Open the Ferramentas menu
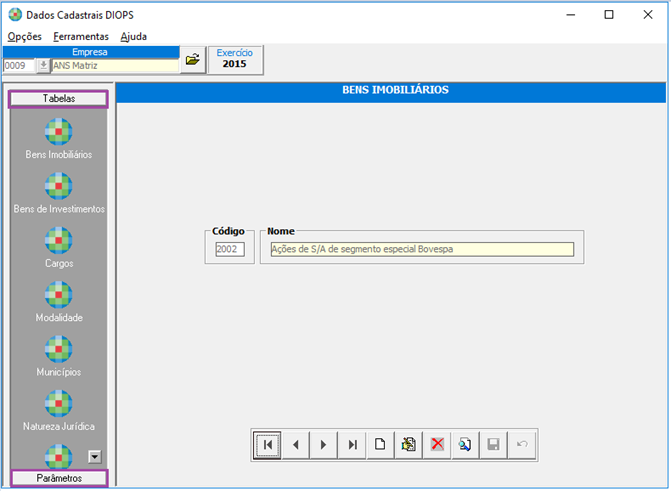Screen dimensions: 671x491 (81, 36)
